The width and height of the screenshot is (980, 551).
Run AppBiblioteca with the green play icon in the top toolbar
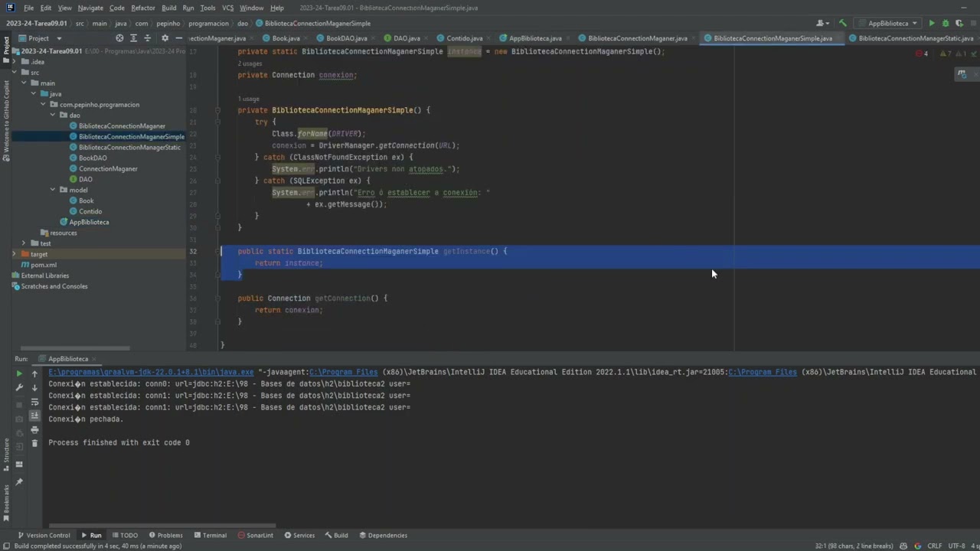932,23
